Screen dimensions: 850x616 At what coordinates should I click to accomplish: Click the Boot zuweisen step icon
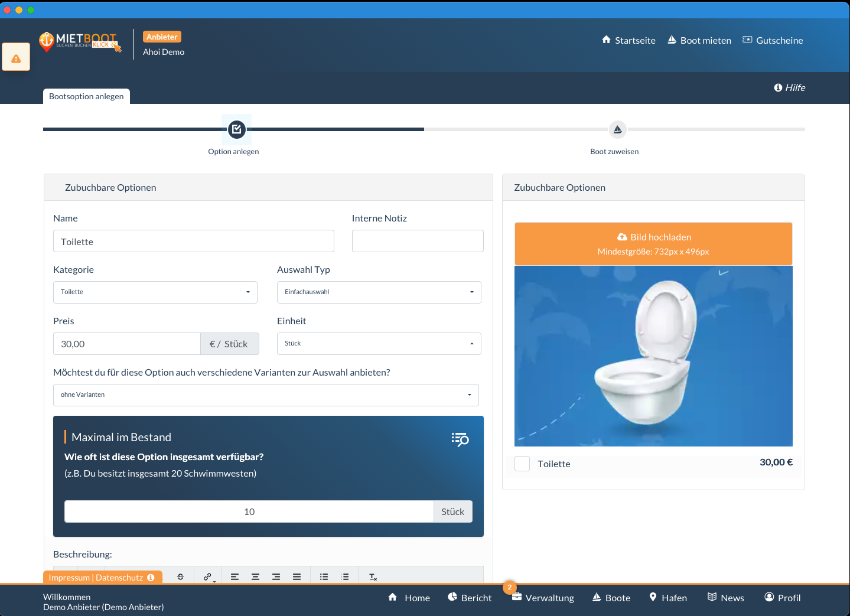pyautogui.click(x=617, y=129)
